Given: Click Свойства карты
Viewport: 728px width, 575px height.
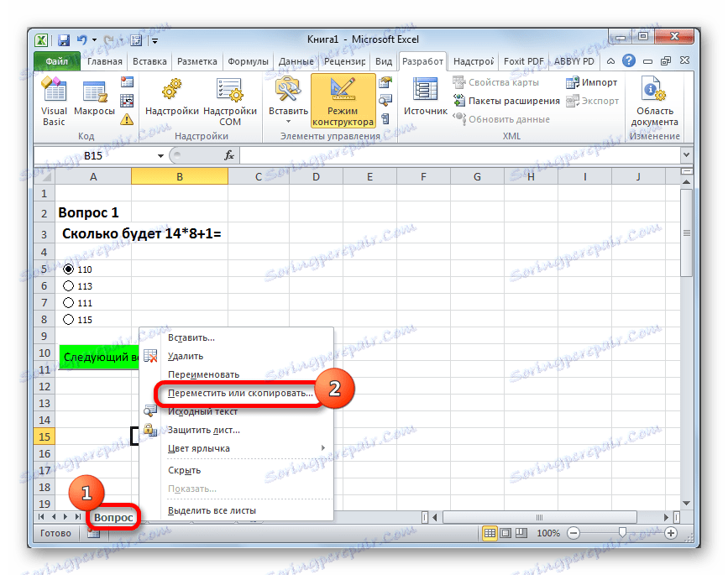Looking at the screenshot, I should tap(496, 82).
